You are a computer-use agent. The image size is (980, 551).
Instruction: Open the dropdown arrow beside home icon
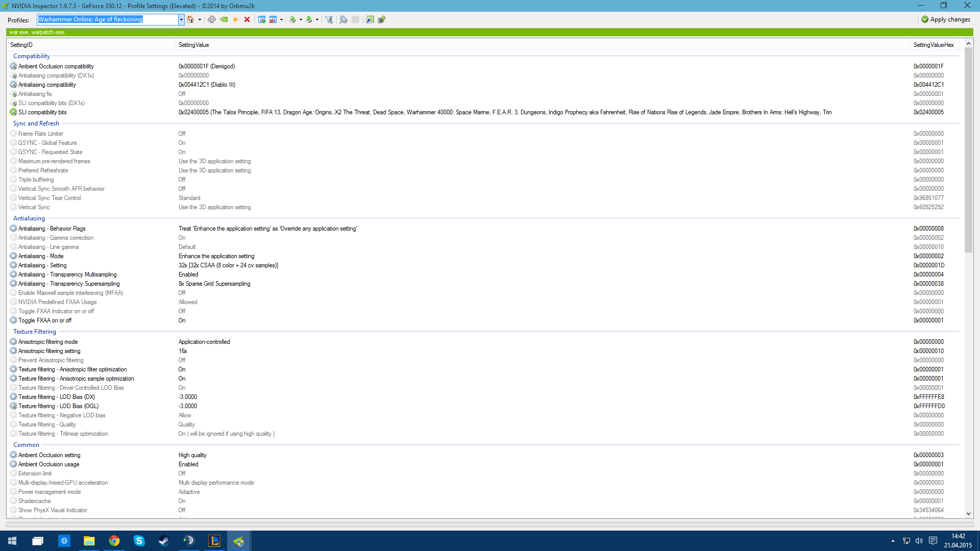click(x=200, y=20)
